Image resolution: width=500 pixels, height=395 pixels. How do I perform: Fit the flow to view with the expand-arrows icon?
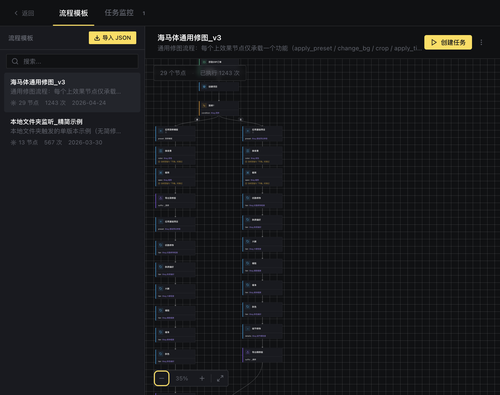220,378
